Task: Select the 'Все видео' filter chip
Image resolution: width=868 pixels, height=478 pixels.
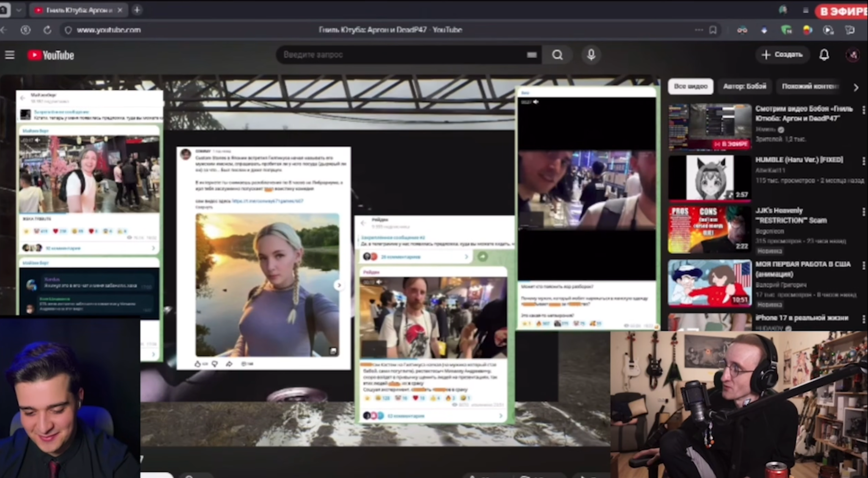Action: pyautogui.click(x=690, y=86)
